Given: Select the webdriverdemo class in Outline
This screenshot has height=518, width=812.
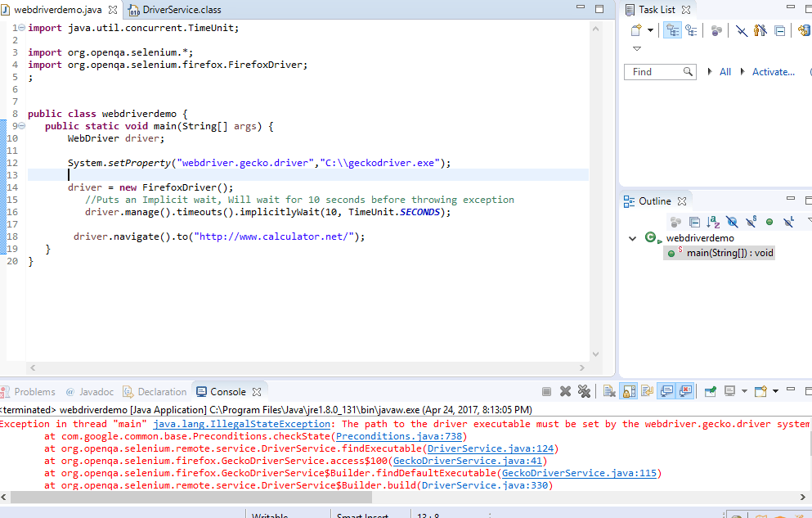Looking at the screenshot, I should [700, 238].
